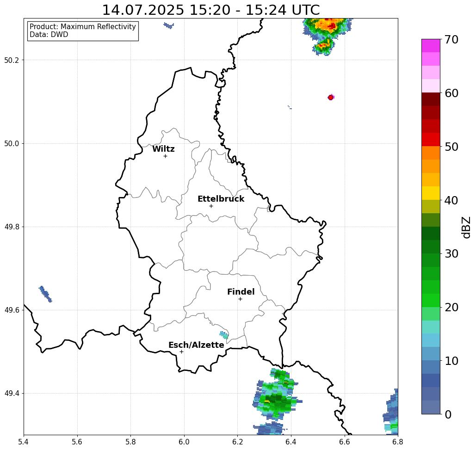Click the blue streak echo west of Luxembourg
This screenshot has height=450, width=476.
(x=45, y=294)
